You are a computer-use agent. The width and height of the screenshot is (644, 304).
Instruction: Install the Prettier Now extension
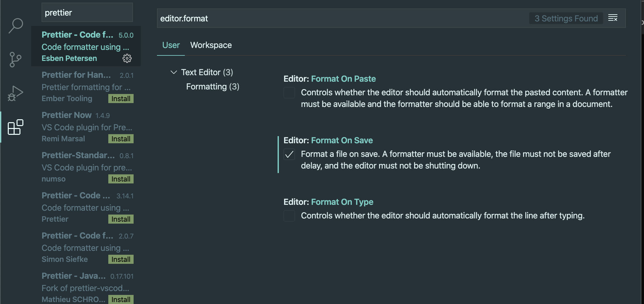point(121,139)
